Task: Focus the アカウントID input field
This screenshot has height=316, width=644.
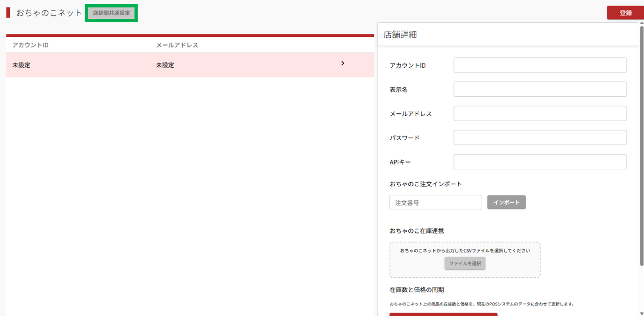Action: pos(540,65)
